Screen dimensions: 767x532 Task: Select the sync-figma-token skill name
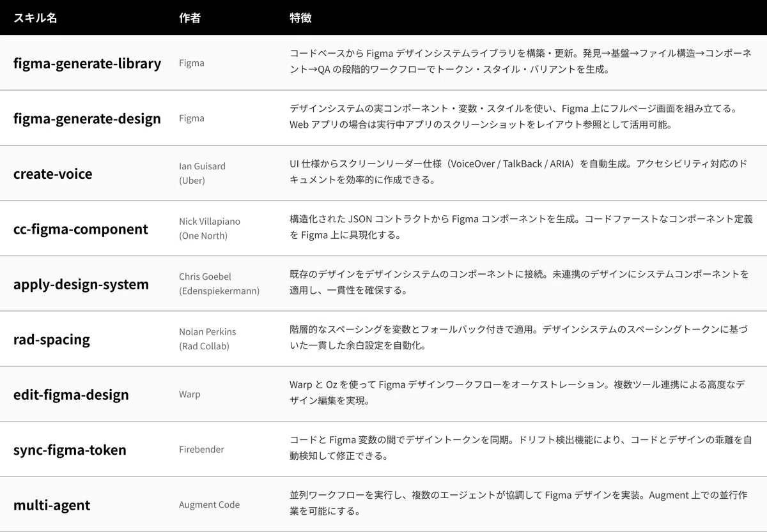point(70,450)
